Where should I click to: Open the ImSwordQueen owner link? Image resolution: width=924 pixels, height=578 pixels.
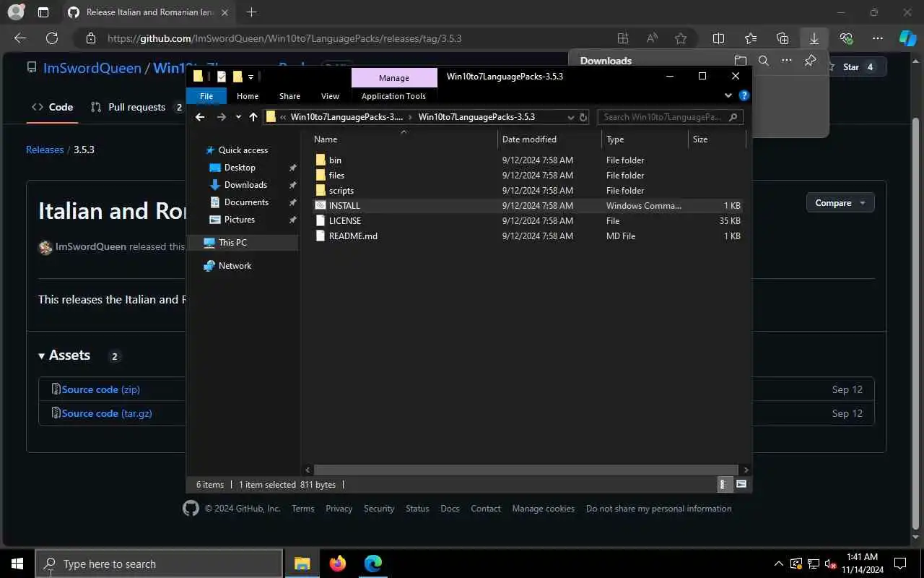click(x=92, y=68)
